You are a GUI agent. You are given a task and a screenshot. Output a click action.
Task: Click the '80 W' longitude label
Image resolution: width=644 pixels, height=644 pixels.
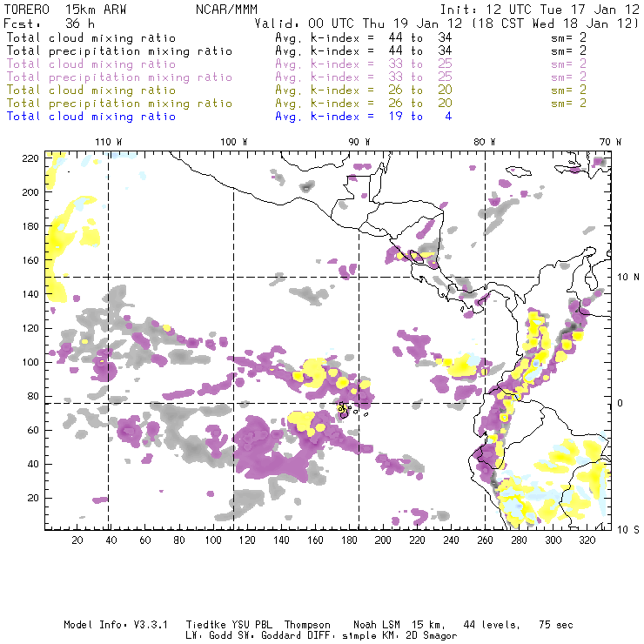coord(485,142)
